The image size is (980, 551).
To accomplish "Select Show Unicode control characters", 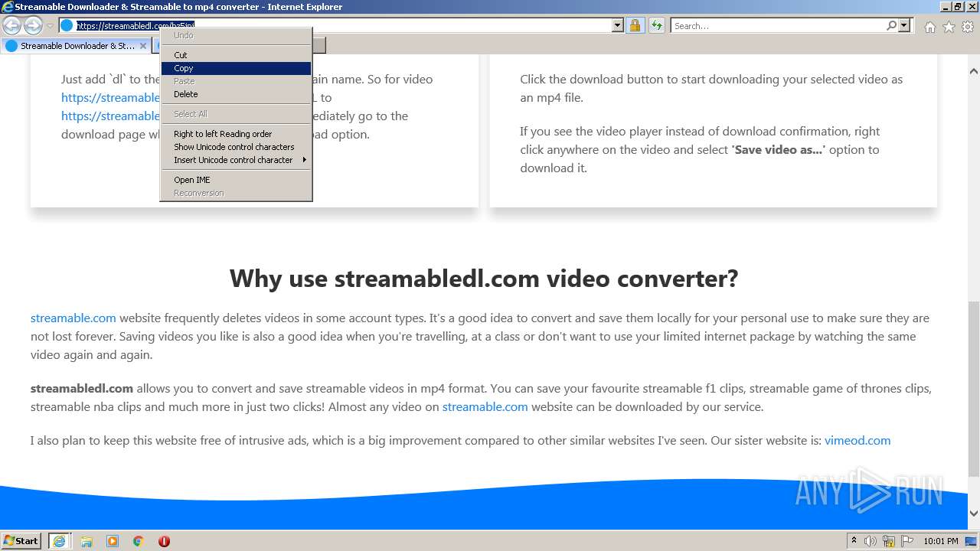I will point(236,147).
